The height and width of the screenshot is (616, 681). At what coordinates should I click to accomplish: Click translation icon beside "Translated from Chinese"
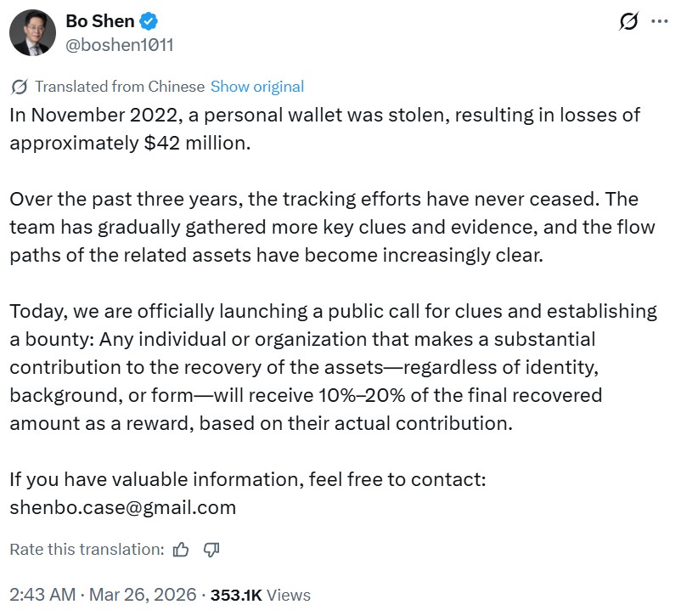[x=20, y=87]
